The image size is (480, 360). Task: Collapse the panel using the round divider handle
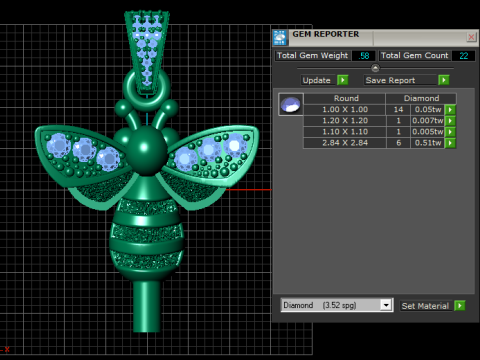pyautogui.click(x=375, y=68)
